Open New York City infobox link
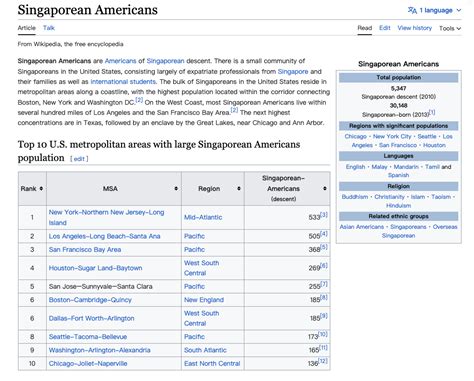The height and width of the screenshot is (381, 474). click(x=392, y=137)
